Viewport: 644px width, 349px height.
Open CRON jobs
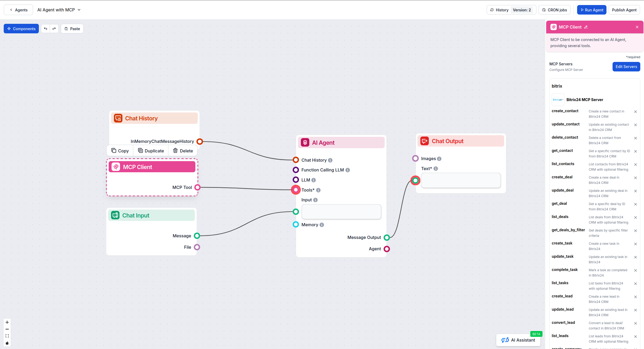554,10
